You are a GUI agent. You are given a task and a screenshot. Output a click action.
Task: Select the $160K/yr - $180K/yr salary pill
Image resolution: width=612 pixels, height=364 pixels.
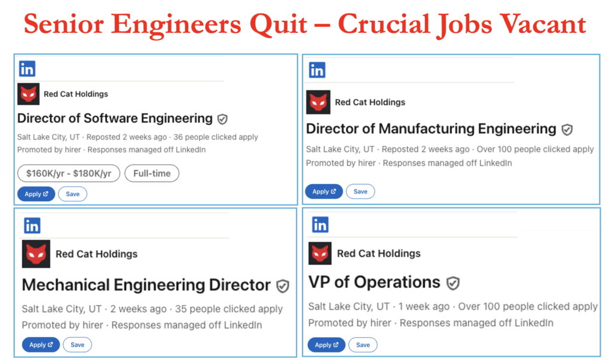[x=69, y=173]
